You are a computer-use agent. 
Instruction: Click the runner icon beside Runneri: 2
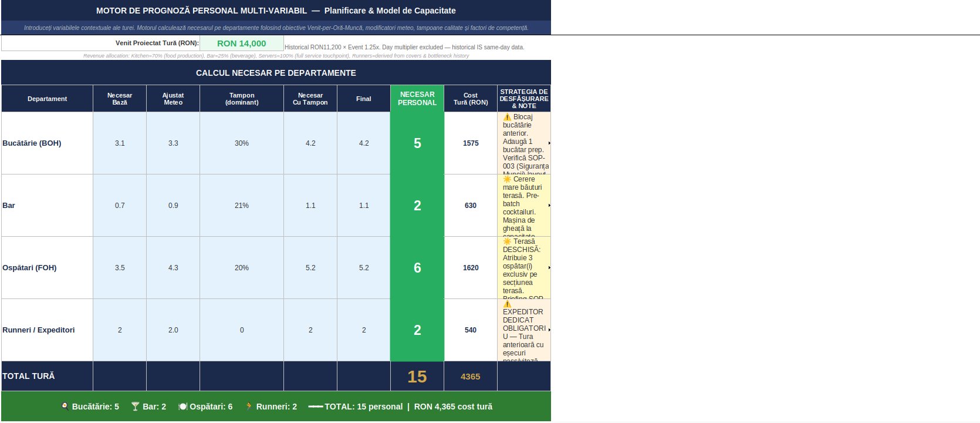coord(249,407)
